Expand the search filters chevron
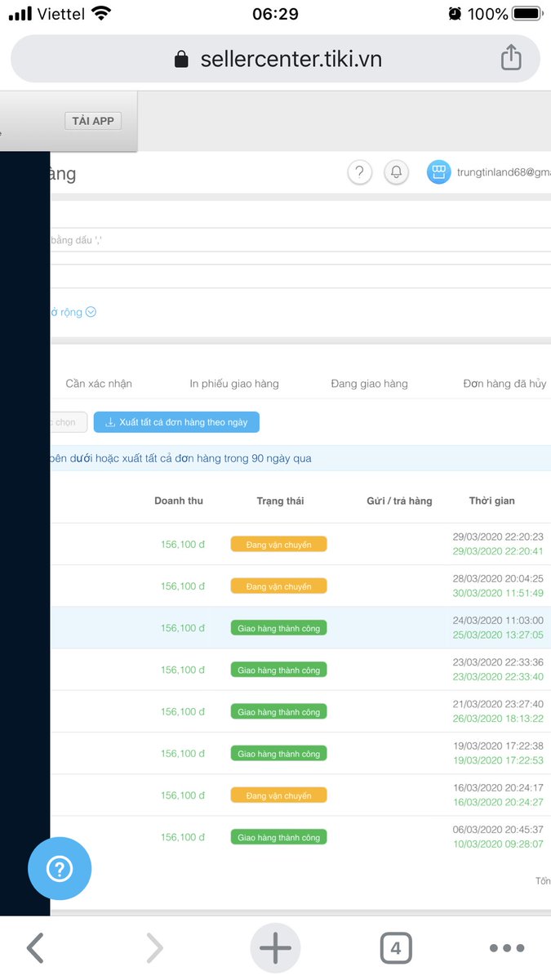 click(91, 312)
